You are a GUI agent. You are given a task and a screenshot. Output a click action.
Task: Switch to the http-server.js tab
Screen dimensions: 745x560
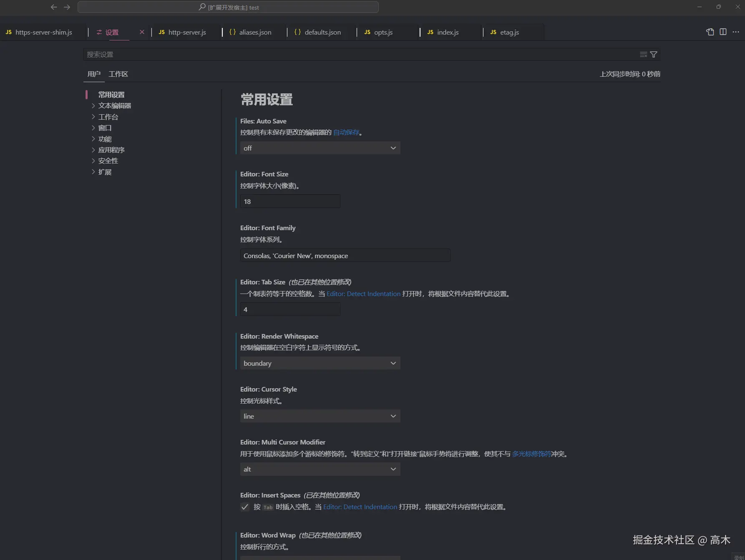click(186, 32)
